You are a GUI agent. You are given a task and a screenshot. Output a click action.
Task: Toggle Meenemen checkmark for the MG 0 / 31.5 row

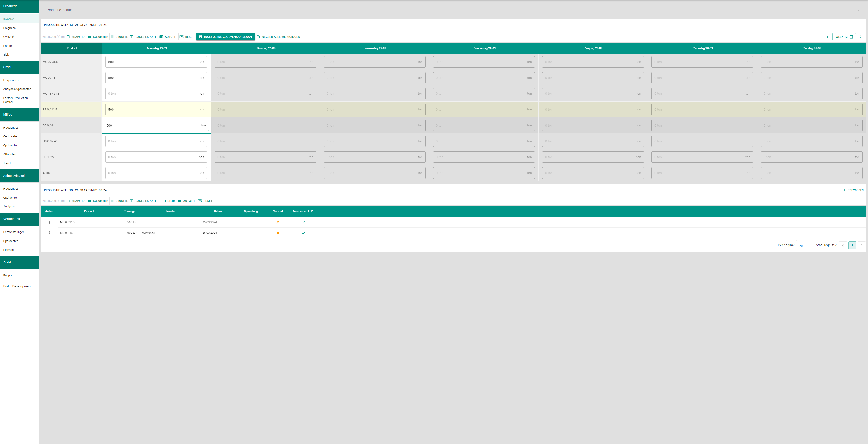pyautogui.click(x=303, y=222)
